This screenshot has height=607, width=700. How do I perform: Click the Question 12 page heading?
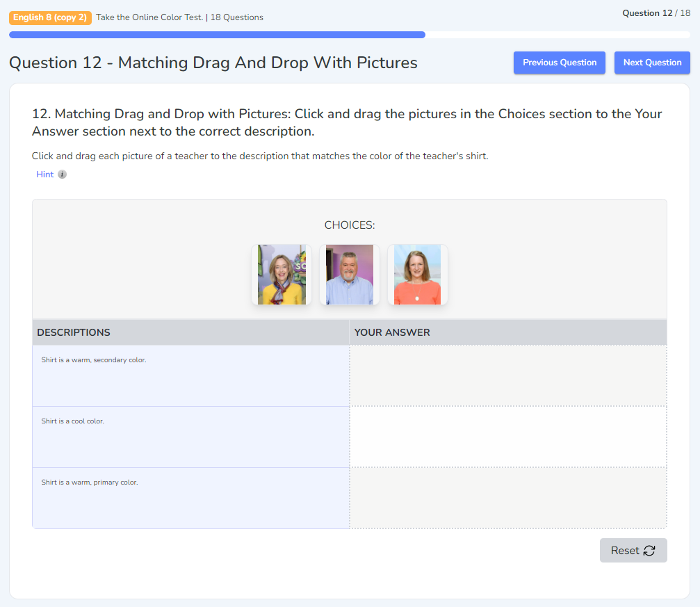tap(213, 63)
